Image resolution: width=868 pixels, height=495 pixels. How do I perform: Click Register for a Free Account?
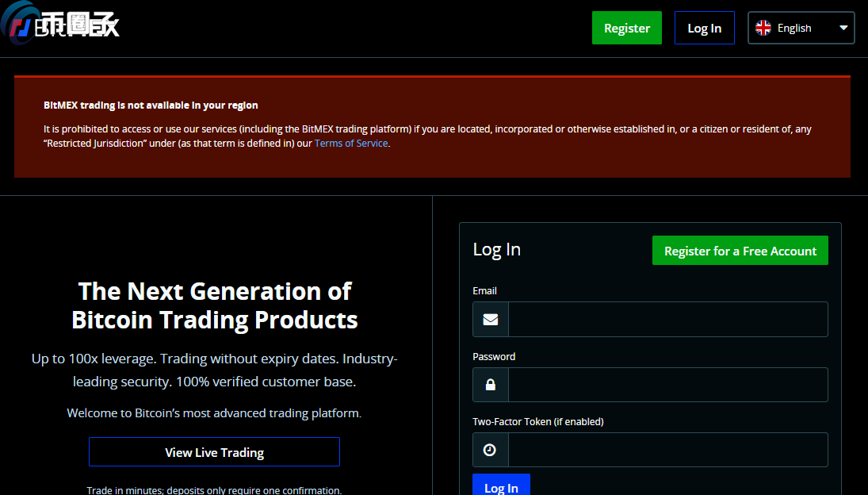pyautogui.click(x=740, y=251)
